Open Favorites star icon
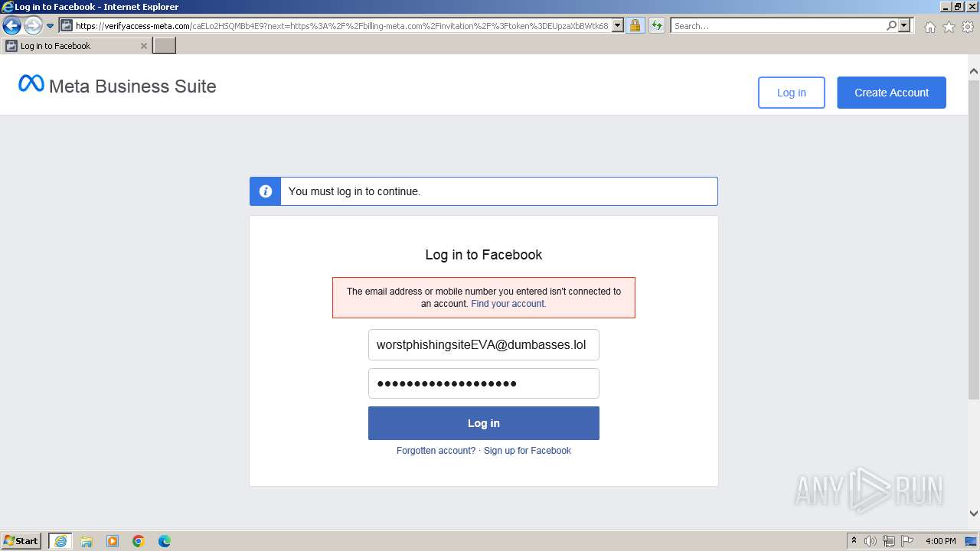This screenshot has width=980, height=551. pos(949,27)
